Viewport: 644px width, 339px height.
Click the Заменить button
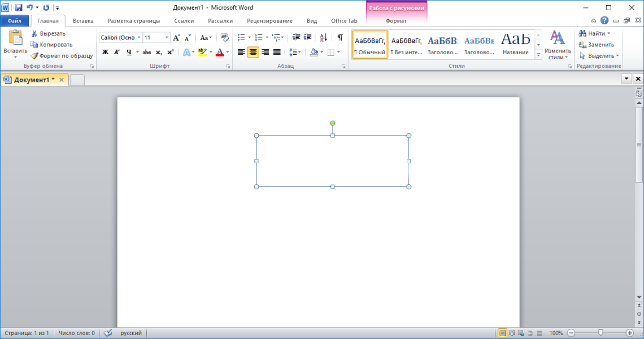[601, 45]
